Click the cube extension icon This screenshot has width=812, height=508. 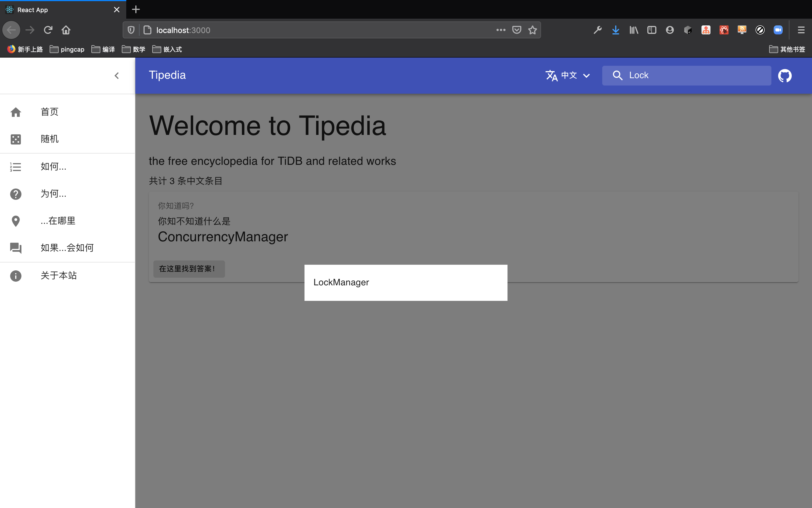(x=688, y=30)
